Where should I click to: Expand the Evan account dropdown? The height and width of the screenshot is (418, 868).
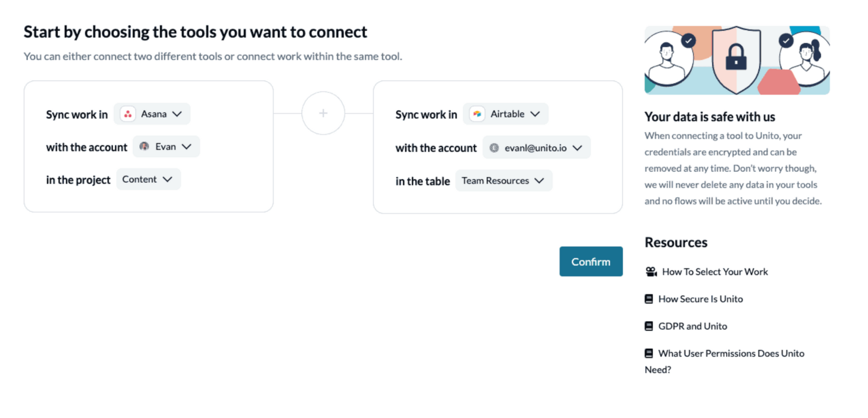click(166, 147)
